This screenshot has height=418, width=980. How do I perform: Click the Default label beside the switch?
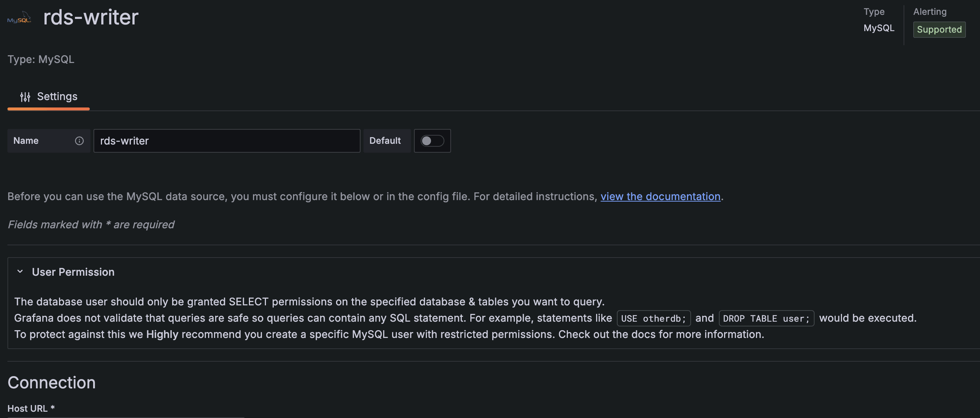(x=385, y=140)
